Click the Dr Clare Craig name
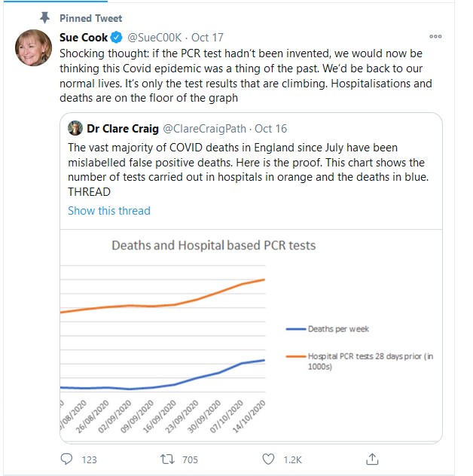The height and width of the screenshot is (476, 473). click(x=123, y=128)
